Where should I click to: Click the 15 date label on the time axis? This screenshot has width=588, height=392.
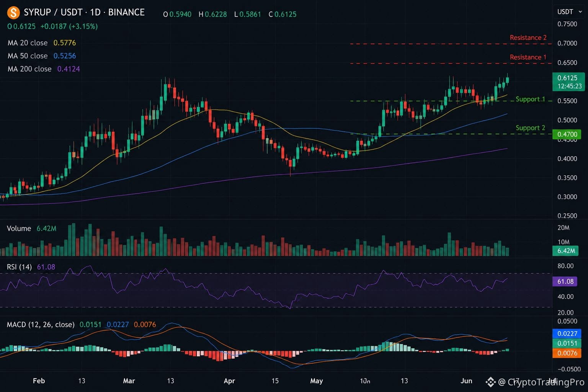tap(275, 381)
